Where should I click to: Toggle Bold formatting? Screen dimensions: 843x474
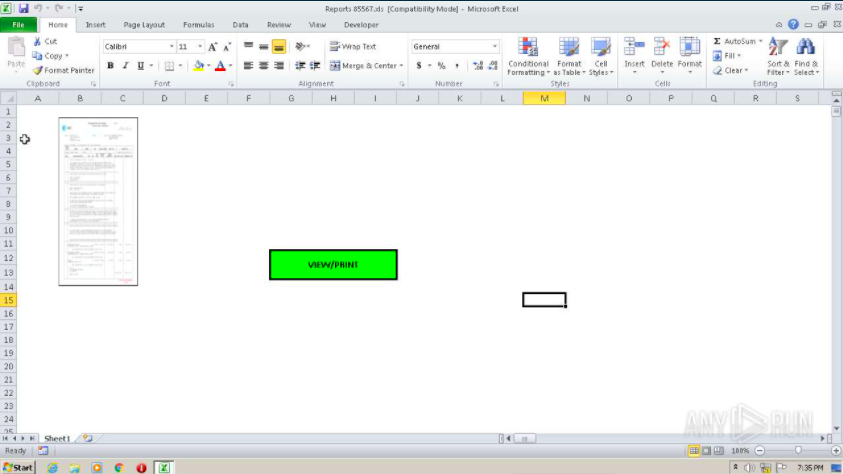110,66
